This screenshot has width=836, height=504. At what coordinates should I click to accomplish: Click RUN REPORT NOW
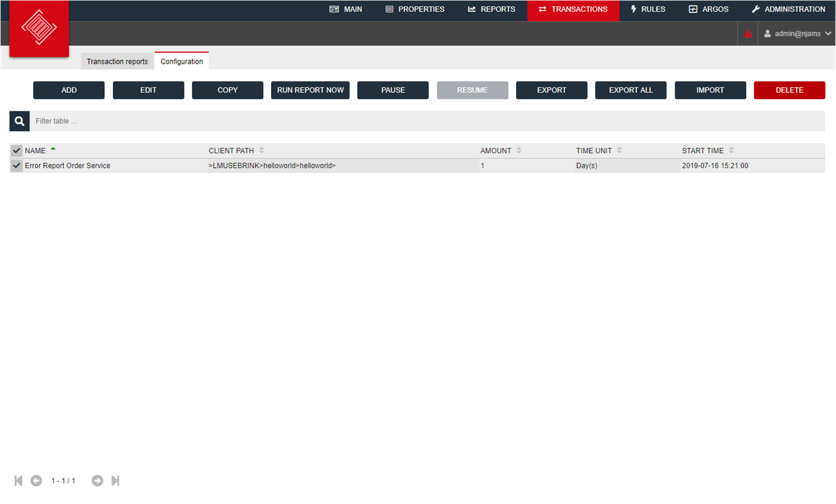(310, 90)
